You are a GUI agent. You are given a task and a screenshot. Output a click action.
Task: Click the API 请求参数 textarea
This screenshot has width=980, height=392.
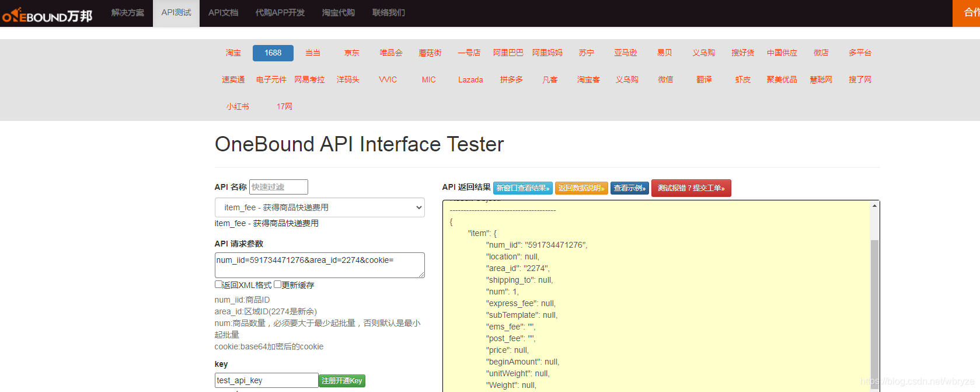[319, 265]
